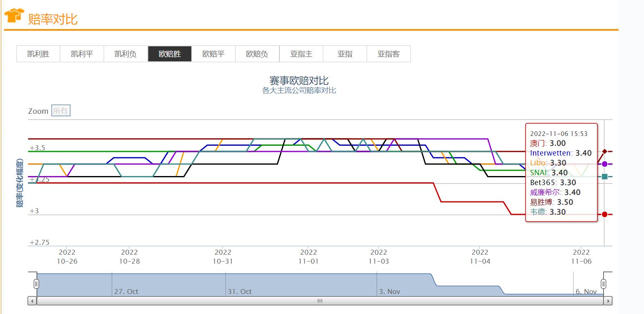Open the 亚指客 tab
This screenshot has height=314, width=644.
pos(389,54)
